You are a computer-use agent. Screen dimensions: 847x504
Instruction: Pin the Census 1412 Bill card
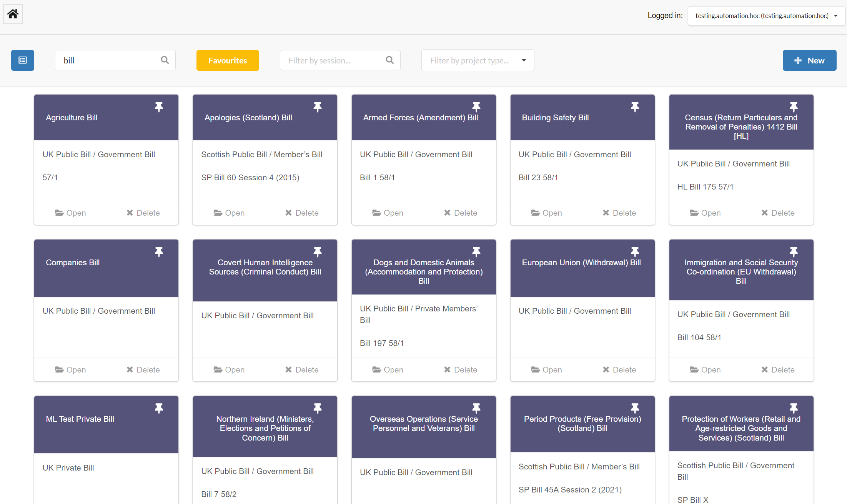(794, 107)
